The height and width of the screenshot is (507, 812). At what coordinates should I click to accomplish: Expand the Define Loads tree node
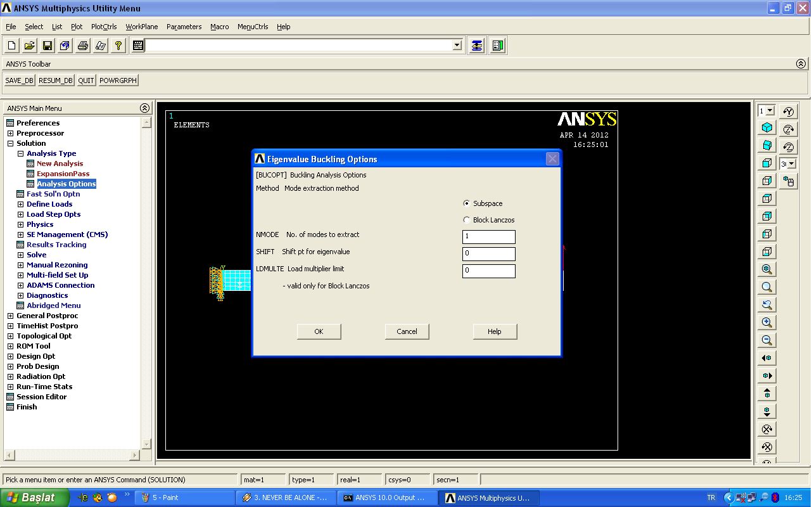coord(20,204)
